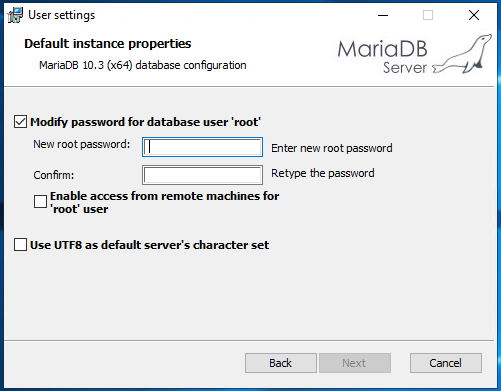The image size is (501, 391).
Task: Click the 'Modify password for database user' label
Action: tap(145, 122)
